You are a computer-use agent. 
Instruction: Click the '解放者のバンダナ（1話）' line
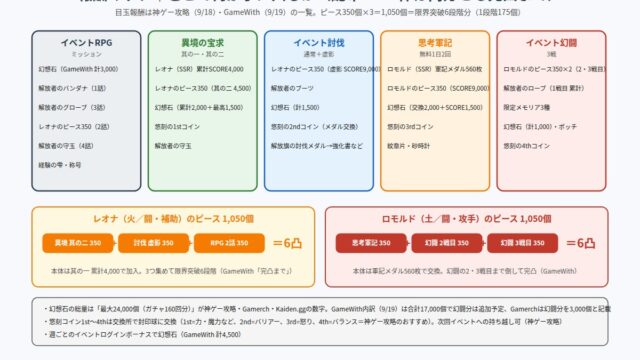[72, 88]
